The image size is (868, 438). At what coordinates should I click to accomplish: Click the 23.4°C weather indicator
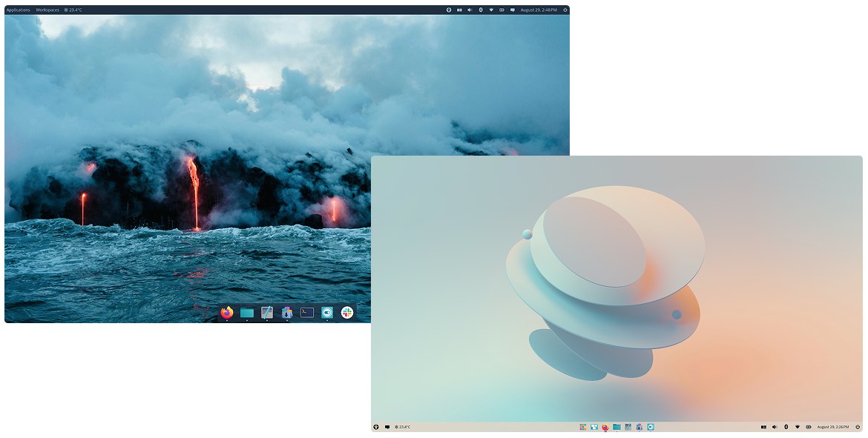pos(72,10)
